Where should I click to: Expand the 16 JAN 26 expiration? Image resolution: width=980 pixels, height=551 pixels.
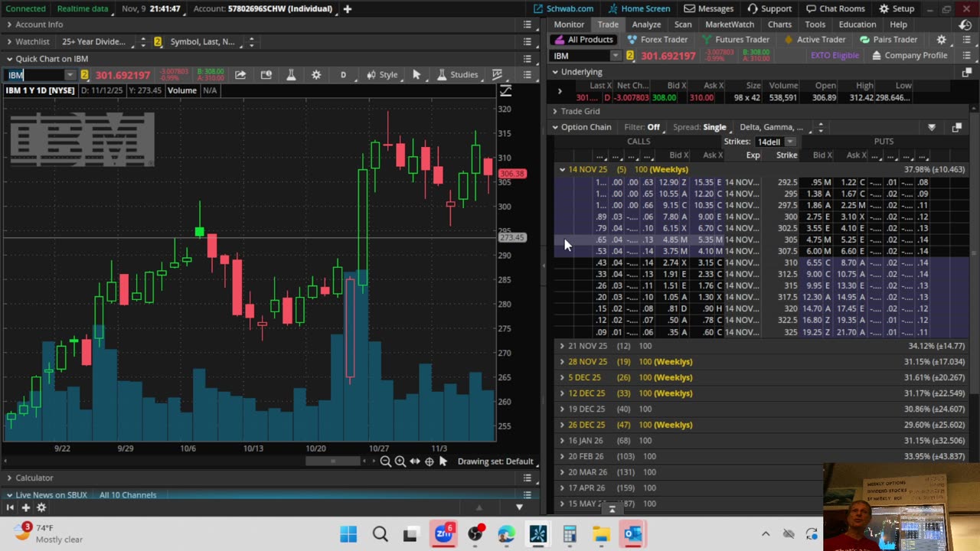point(562,441)
